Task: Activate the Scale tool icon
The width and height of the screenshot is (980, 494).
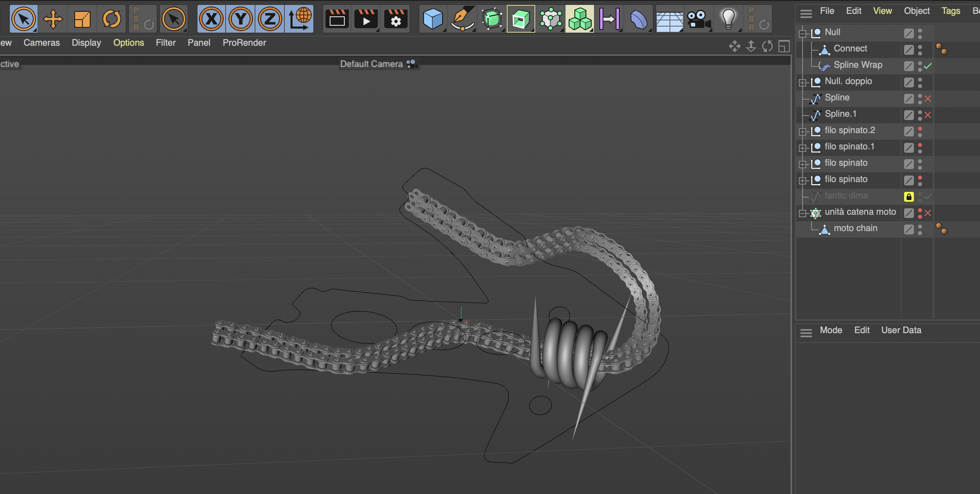Action: tap(82, 19)
